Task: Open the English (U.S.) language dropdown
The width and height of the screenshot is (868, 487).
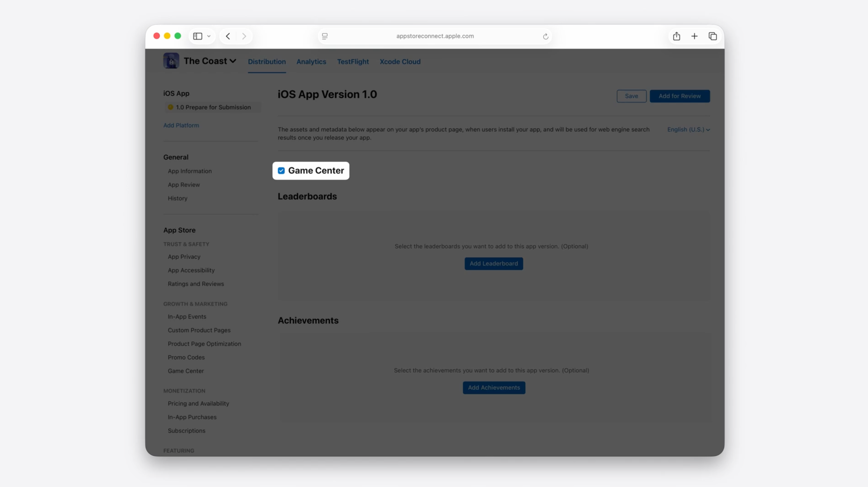Action: tap(688, 130)
